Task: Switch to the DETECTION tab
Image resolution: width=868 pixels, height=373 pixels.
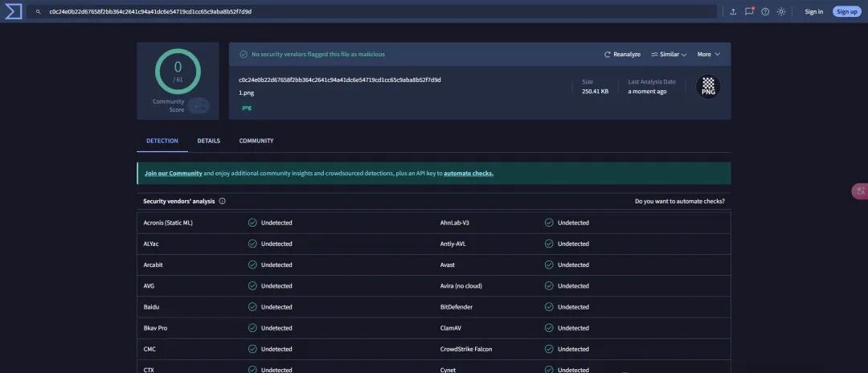Action: pyautogui.click(x=162, y=141)
